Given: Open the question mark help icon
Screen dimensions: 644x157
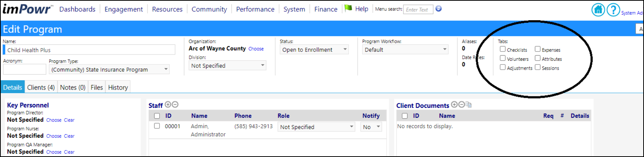Looking at the screenshot, I should [613, 10].
